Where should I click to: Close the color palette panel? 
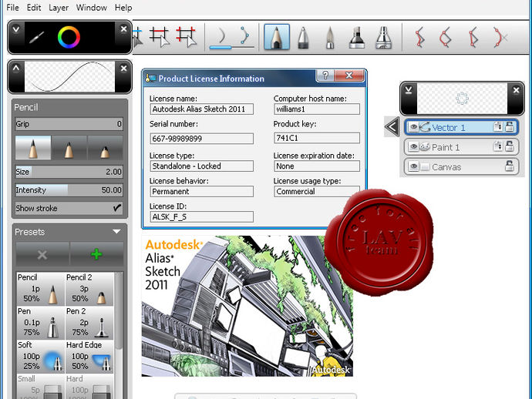pos(124,29)
